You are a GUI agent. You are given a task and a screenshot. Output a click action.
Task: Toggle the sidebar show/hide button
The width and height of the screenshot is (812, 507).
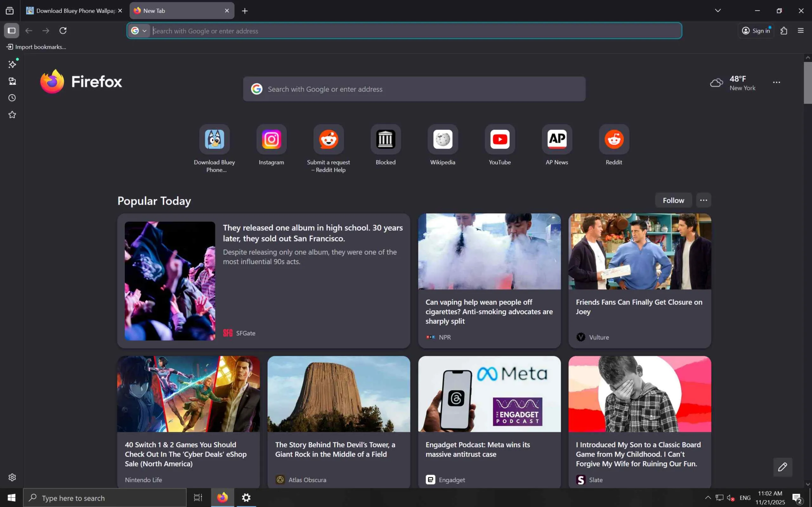click(11, 30)
